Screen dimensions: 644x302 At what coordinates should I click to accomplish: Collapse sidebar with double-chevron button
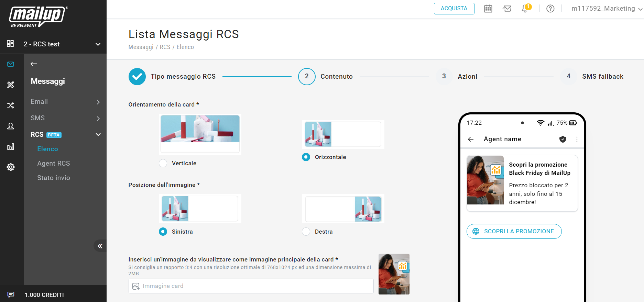pyautogui.click(x=100, y=246)
